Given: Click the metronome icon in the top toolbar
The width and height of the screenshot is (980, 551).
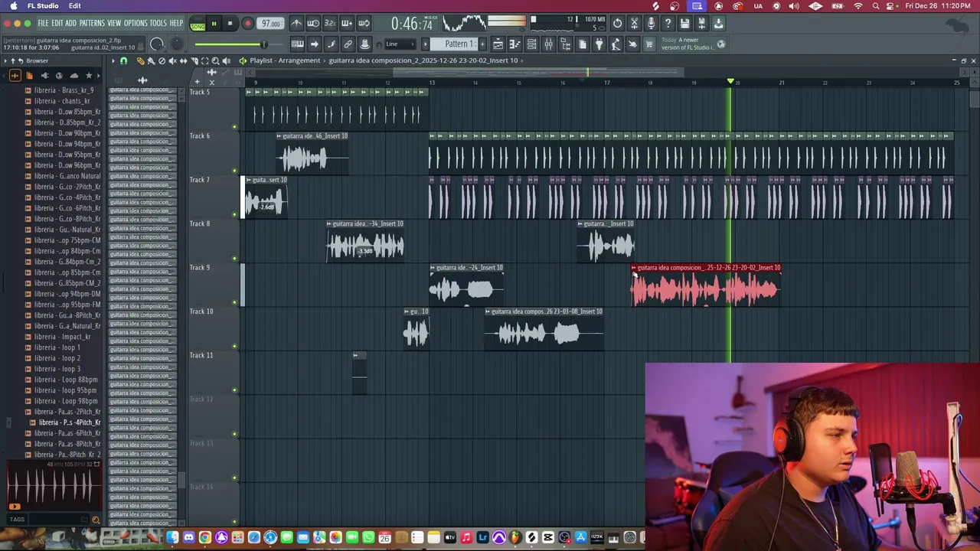Looking at the screenshot, I should click(x=297, y=23).
